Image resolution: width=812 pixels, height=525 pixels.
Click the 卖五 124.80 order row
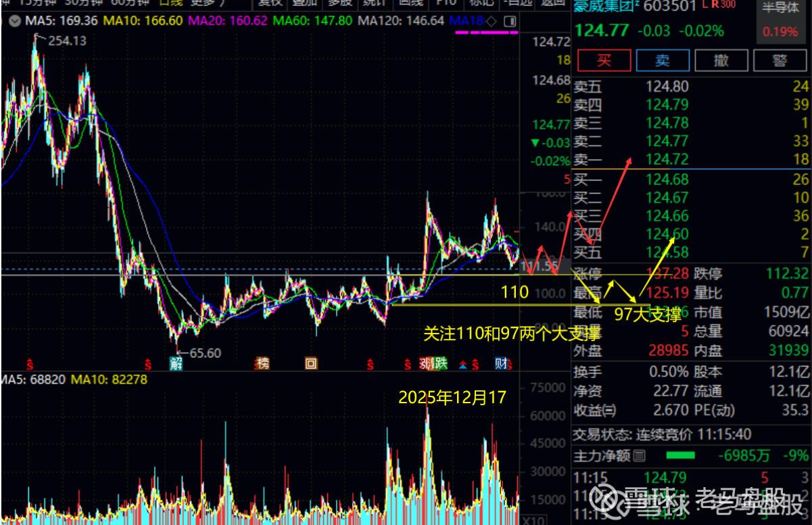tap(691, 86)
